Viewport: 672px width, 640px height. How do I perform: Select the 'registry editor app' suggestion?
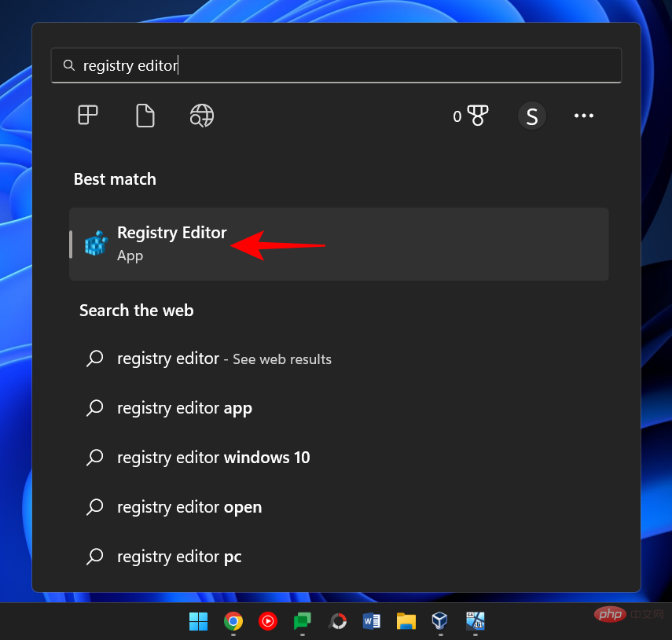[184, 408]
